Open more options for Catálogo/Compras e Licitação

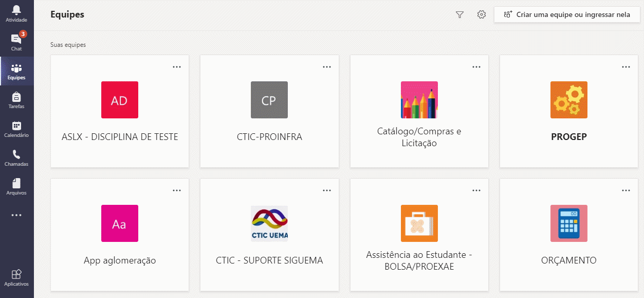point(476,67)
